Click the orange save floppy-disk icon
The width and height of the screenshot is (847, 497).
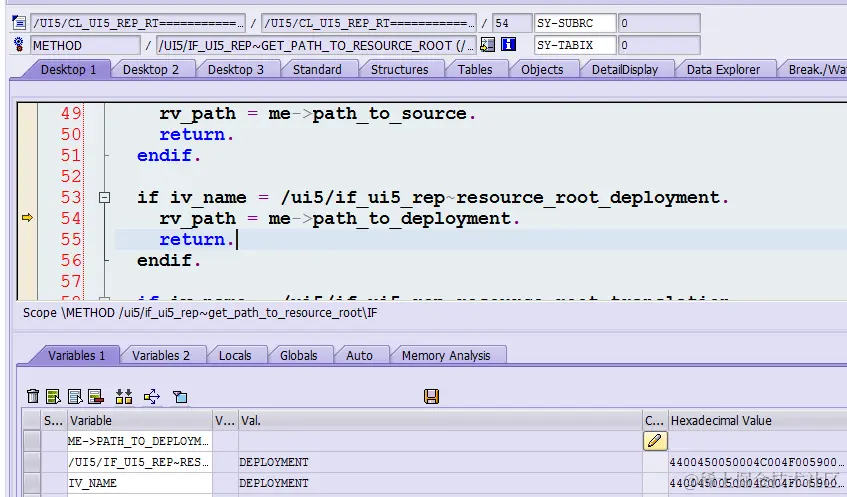point(431,397)
